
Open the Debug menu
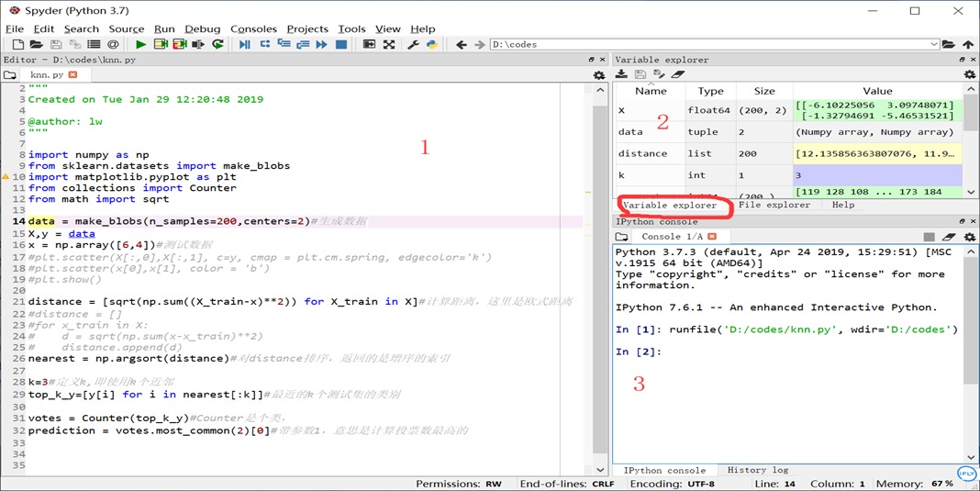point(203,28)
